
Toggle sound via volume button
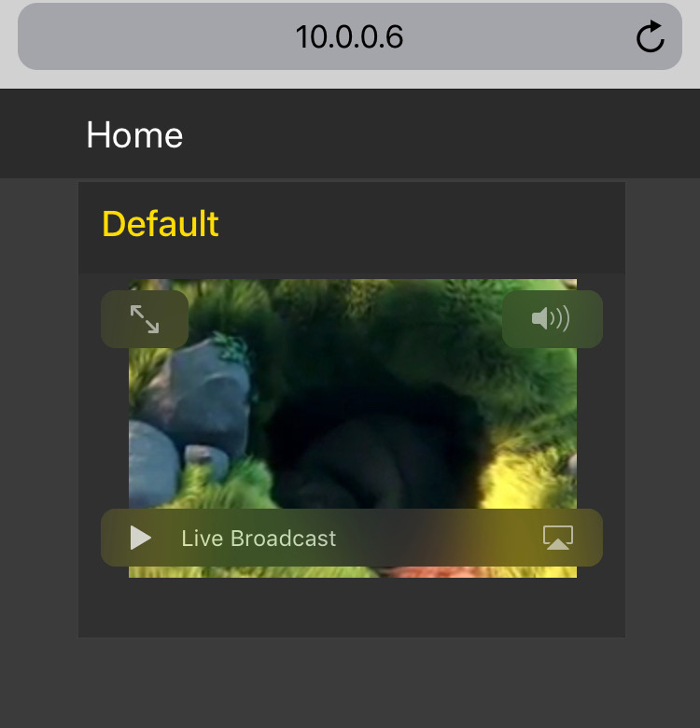tap(552, 319)
